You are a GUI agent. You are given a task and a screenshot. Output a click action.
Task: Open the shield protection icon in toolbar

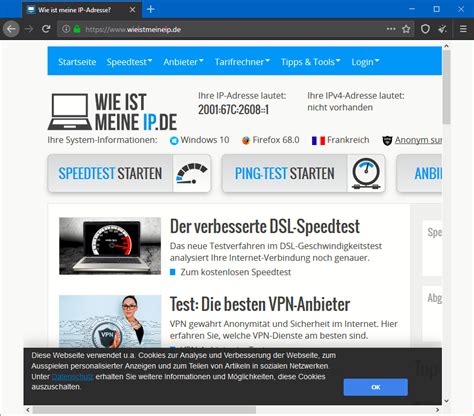coord(425,29)
